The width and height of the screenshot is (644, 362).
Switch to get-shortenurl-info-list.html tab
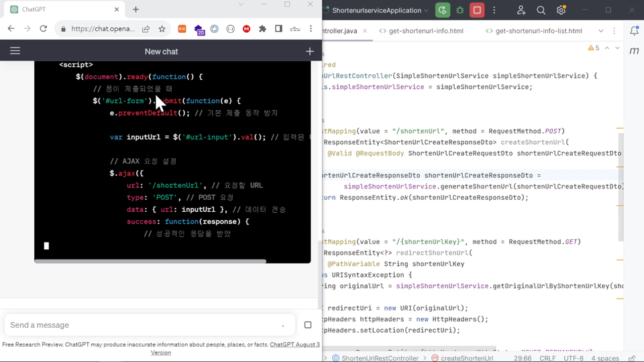coord(538,31)
